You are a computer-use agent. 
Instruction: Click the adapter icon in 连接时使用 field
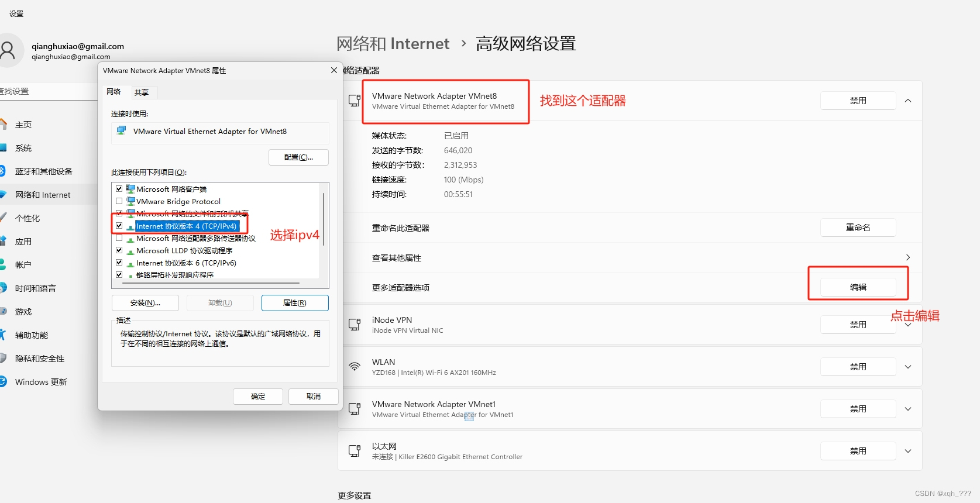(x=121, y=131)
